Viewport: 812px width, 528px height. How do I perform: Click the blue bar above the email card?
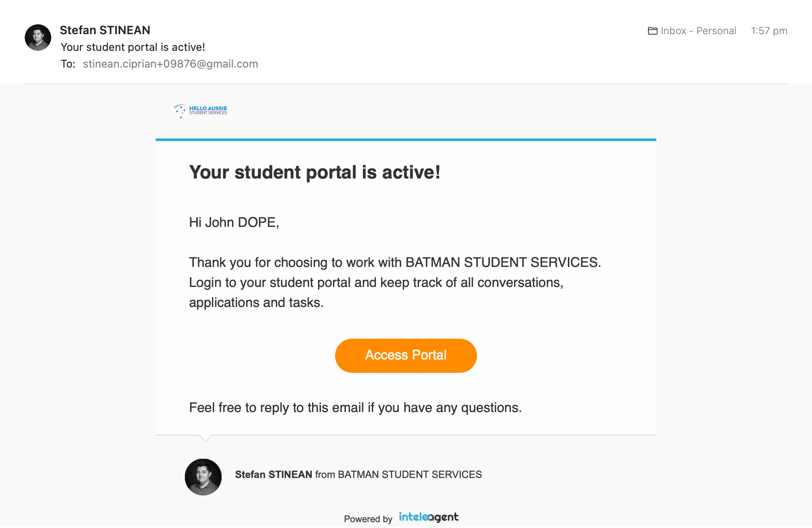coord(406,140)
